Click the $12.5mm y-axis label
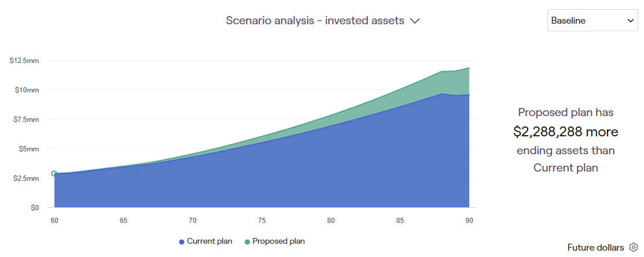This screenshot has height=257, width=644. coord(24,61)
